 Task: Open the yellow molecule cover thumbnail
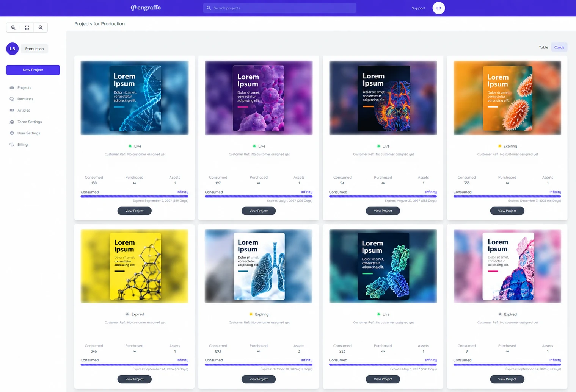click(134, 266)
